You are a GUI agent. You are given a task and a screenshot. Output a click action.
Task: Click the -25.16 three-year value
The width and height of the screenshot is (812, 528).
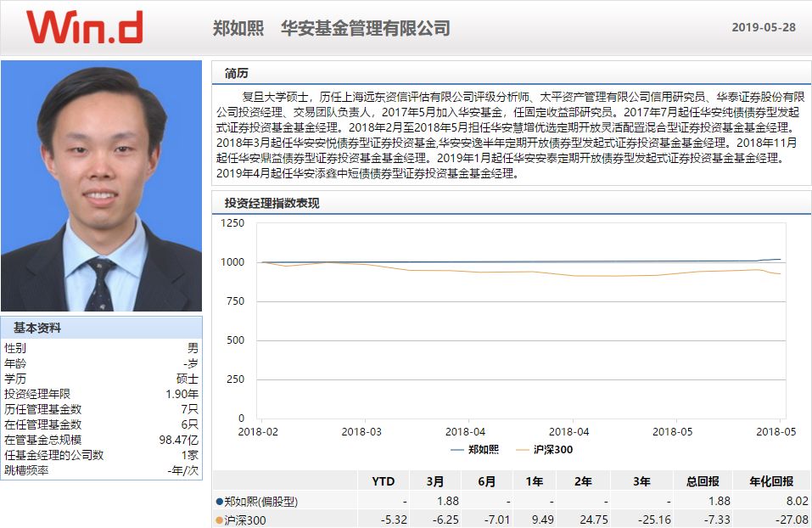pos(654,520)
